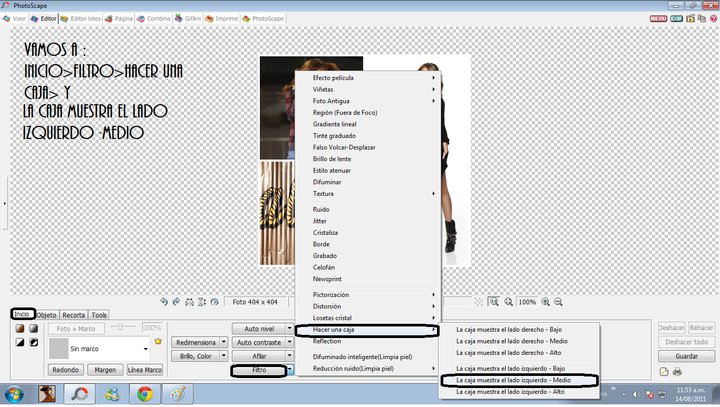Screen dimensions: 720x407
Task: Click the Guardar button
Action: pos(686,356)
